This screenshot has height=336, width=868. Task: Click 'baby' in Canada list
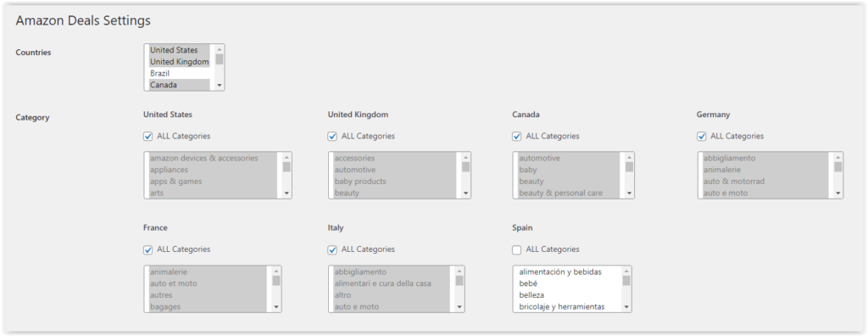(569, 170)
